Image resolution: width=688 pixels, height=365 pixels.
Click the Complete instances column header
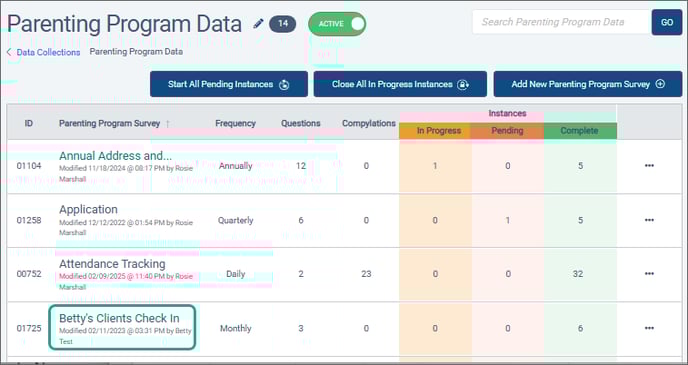(x=580, y=131)
